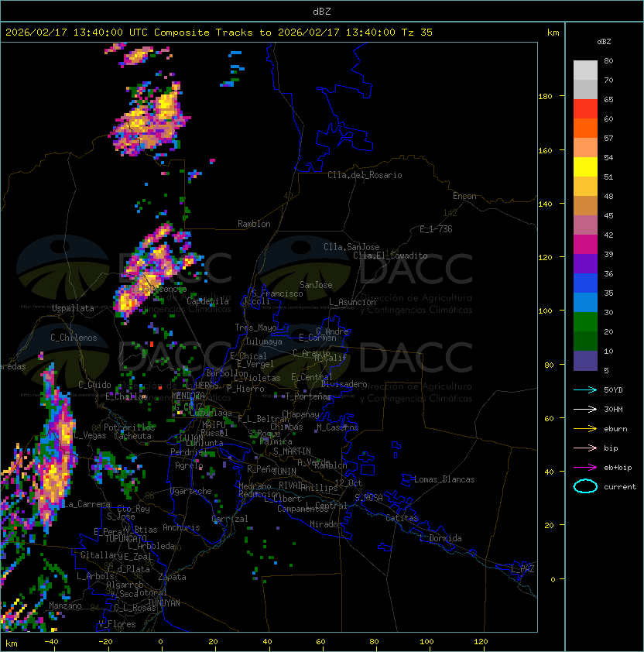Click the 'Tres_Mayo' map label
Screen dimensions: 644x652
(255, 328)
